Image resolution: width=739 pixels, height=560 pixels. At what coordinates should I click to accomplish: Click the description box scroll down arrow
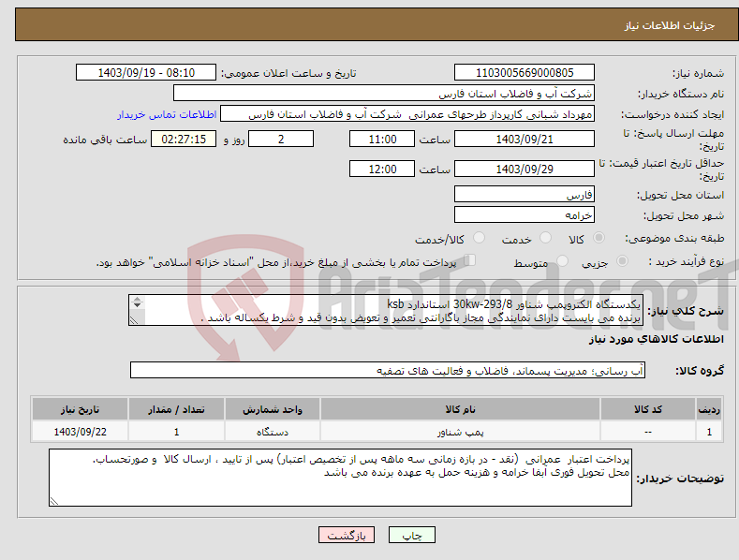137,305
